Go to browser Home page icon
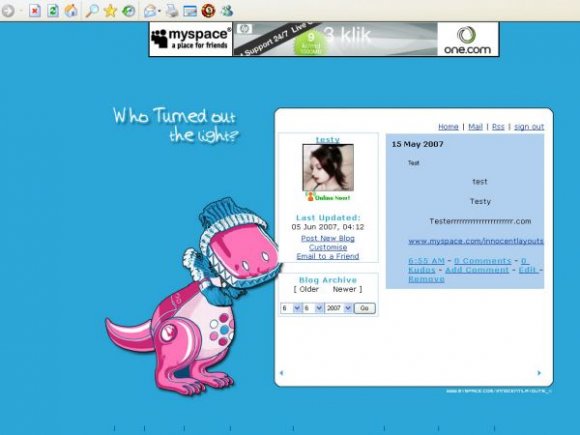580x435 pixels. click(71, 11)
